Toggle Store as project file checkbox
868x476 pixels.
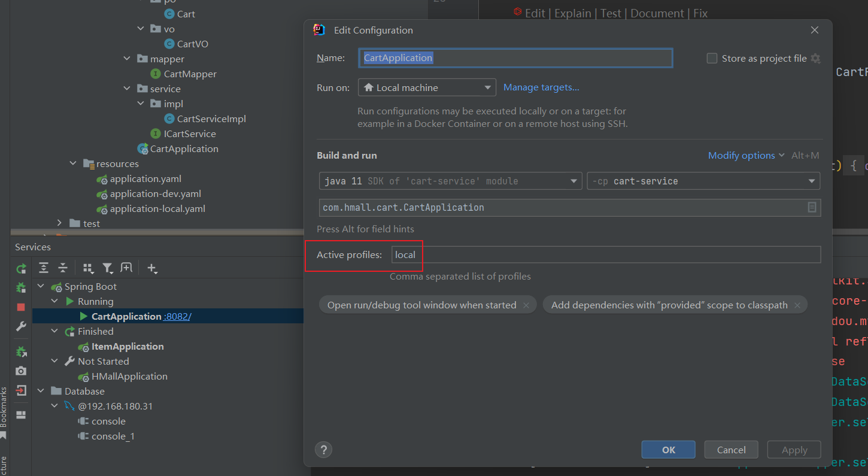pyautogui.click(x=712, y=58)
